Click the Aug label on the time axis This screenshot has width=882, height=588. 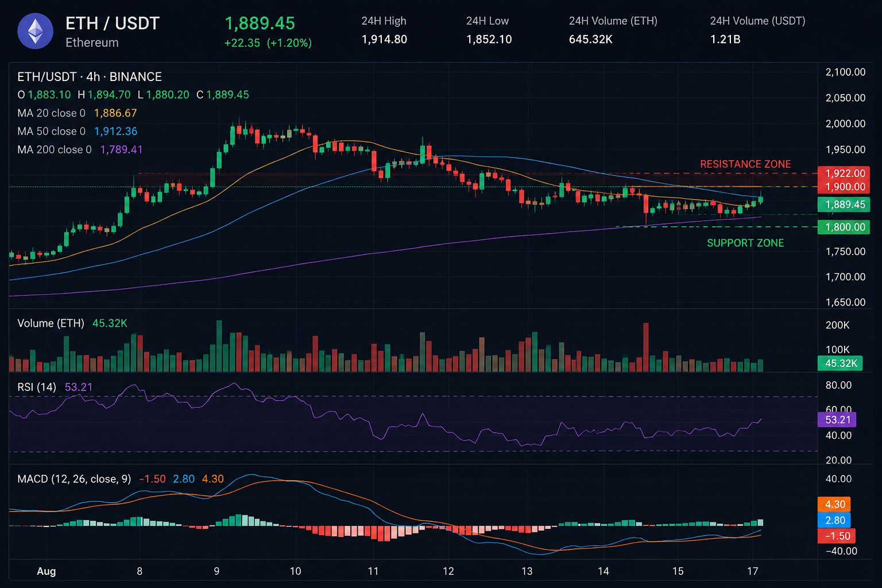point(46,571)
